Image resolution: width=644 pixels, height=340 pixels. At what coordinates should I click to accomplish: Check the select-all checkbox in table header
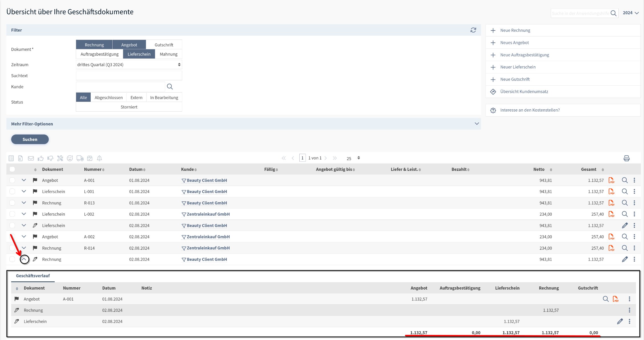(12, 169)
